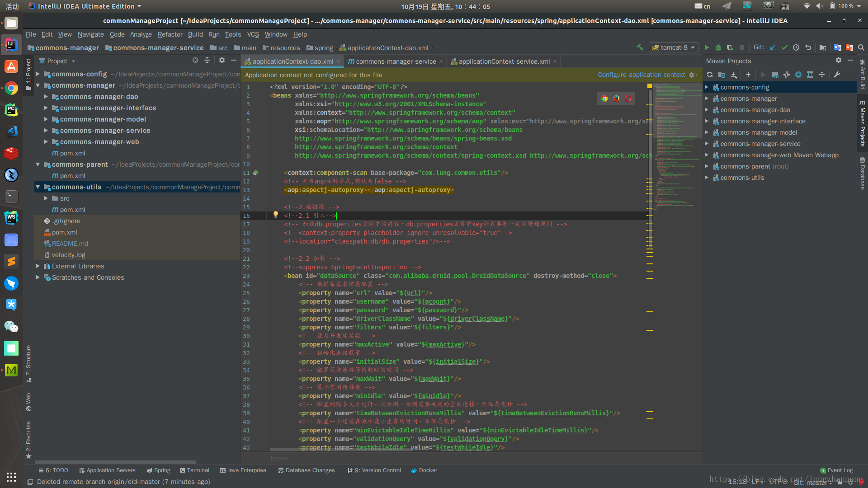
Task: Open Maven settings wrench icon
Action: pos(837,75)
